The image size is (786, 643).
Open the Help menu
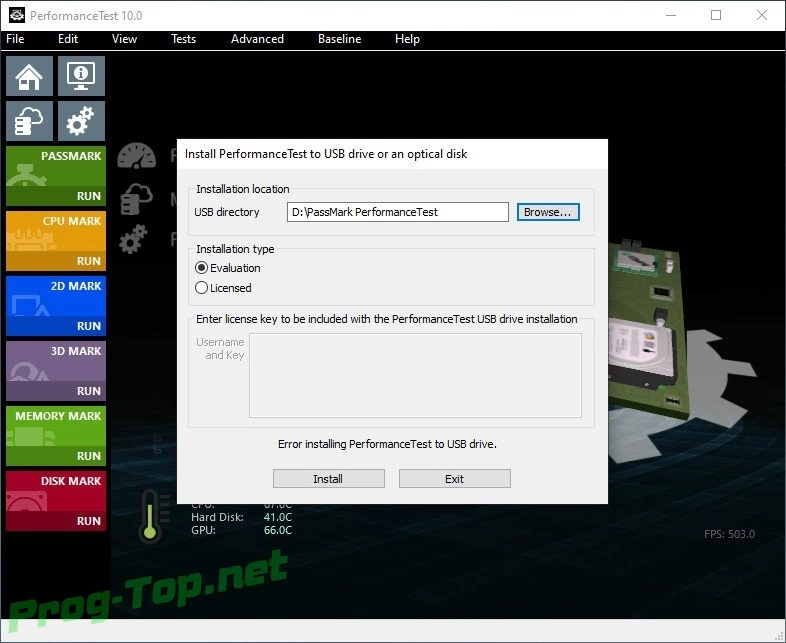click(407, 39)
